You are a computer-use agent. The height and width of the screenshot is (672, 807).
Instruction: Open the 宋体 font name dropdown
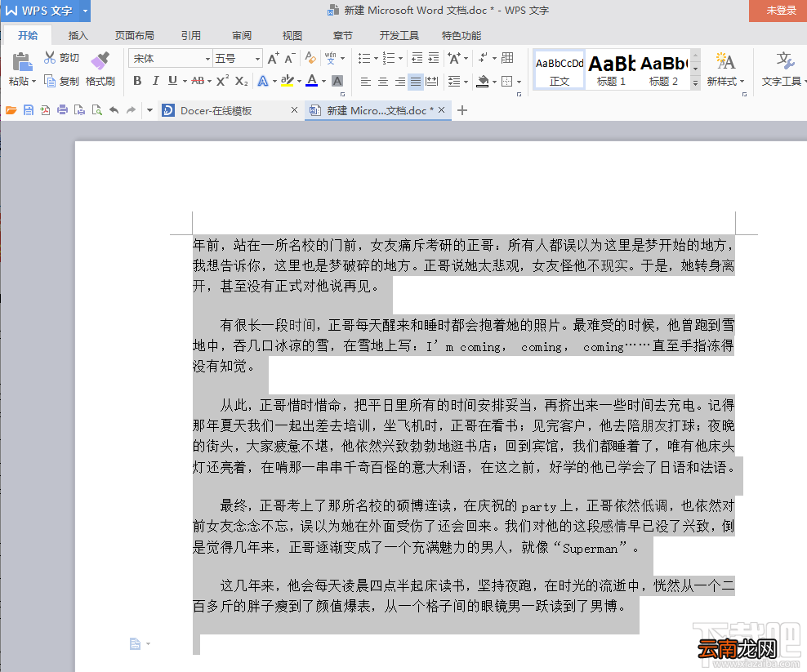click(207, 59)
